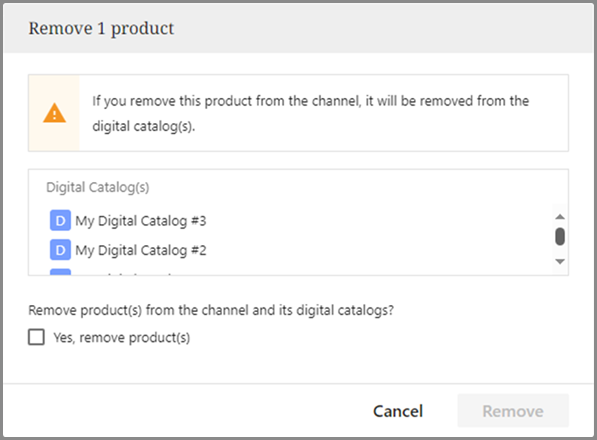Click the 'Yes, remove product(s)' label text

121,338
